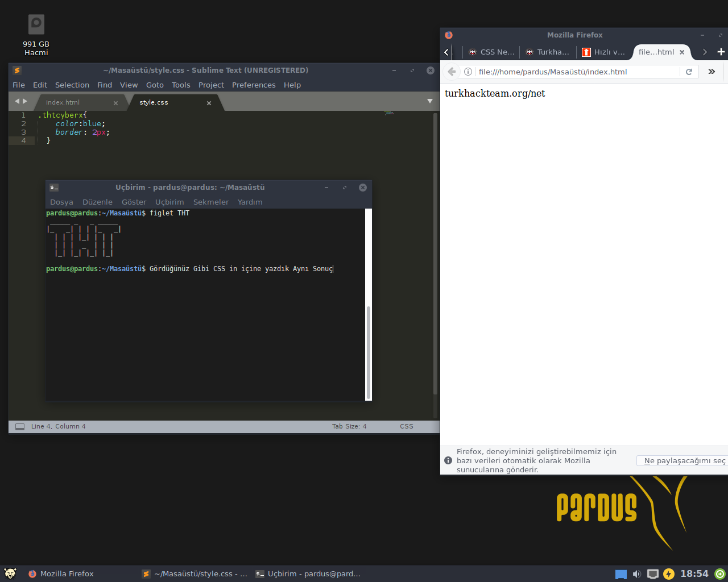Close the style.css tab in Sublime Text
Screen dimensions: 728x582
(x=209, y=103)
